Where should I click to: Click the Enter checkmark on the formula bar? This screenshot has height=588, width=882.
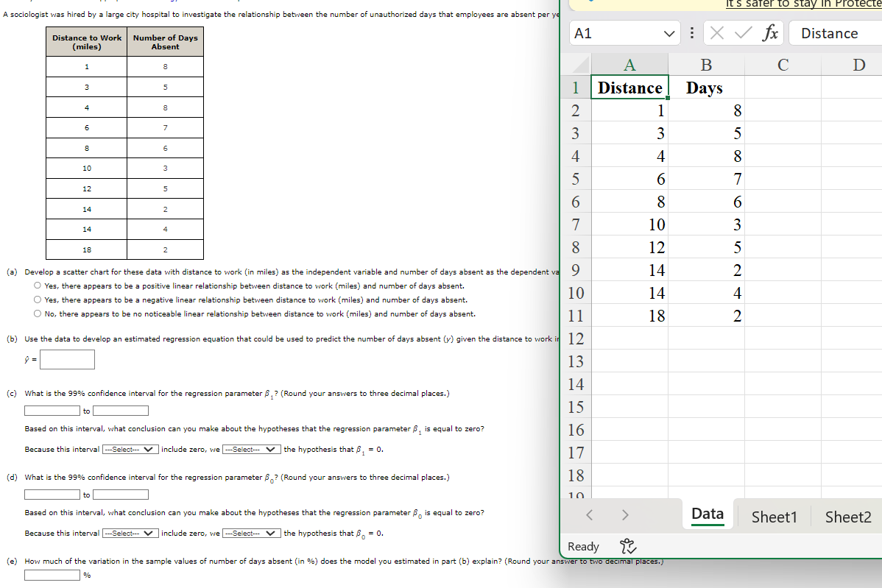(x=742, y=32)
